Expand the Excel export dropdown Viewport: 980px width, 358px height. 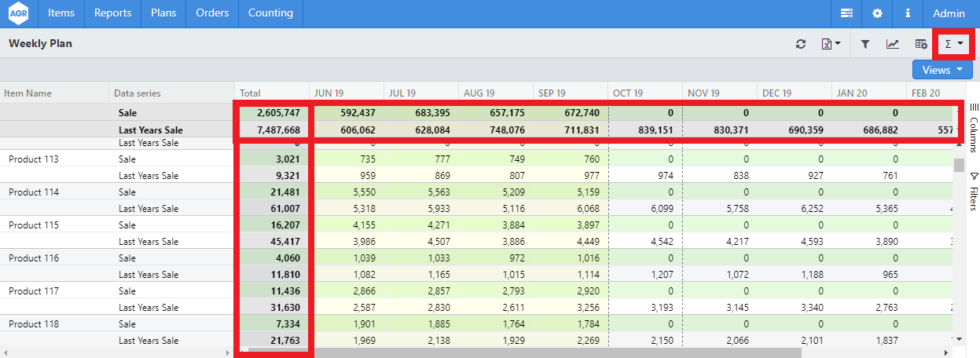point(831,45)
